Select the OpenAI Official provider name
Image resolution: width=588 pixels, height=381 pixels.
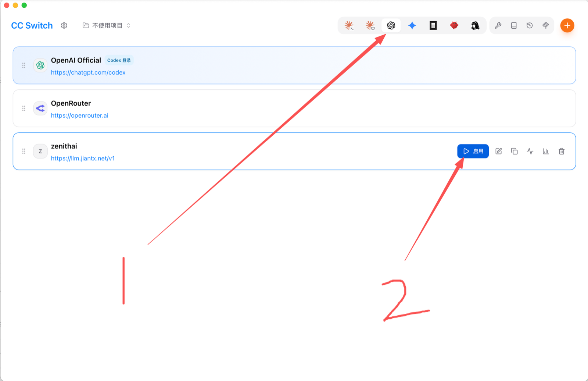pyautogui.click(x=76, y=60)
